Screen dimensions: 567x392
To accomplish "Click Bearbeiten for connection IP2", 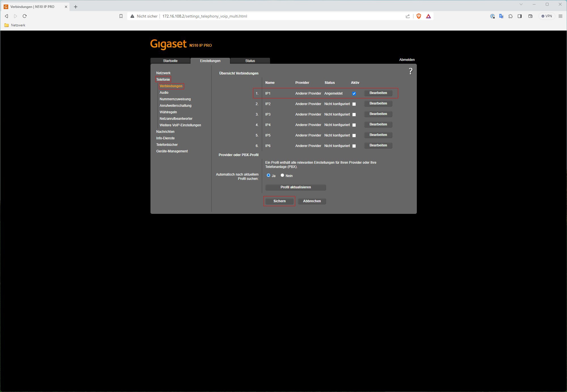I will coord(378,103).
